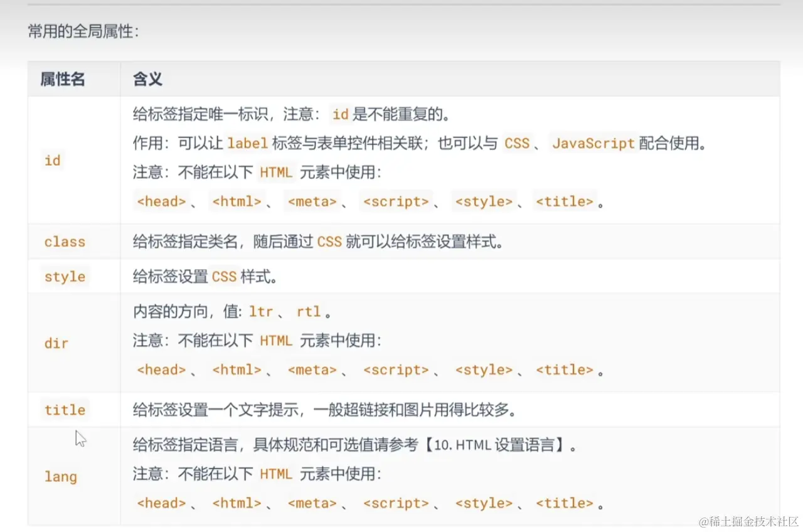Click '内容的方向' text in dir row
This screenshot has width=803, height=532.
(170, 311)
